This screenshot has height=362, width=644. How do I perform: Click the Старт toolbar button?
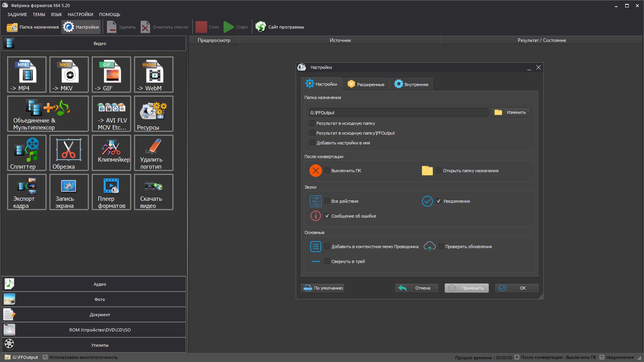(x=236, y=27)
